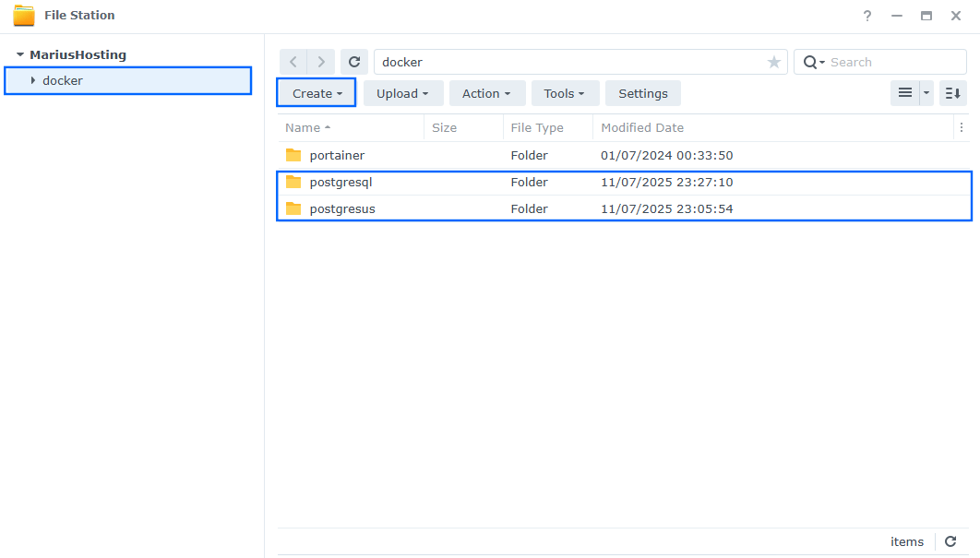The image size is (980, 558).
Task: Click the sort options icon
Action: [952, 93]
